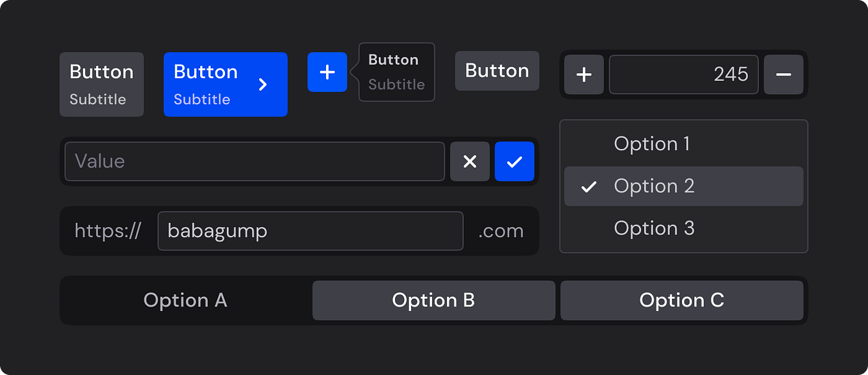Select Option 3 from the options list
This screenshot has height=375, width=868.
(x=654, y=228)
